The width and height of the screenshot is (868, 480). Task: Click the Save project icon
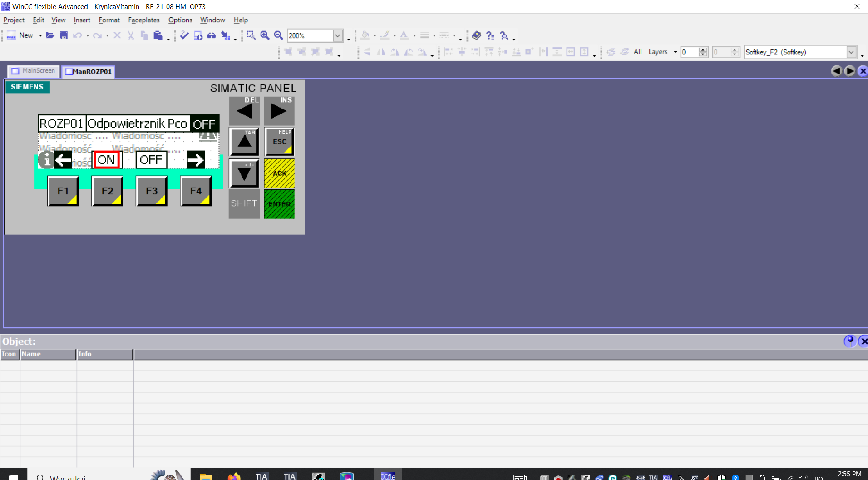pos(64,35)
